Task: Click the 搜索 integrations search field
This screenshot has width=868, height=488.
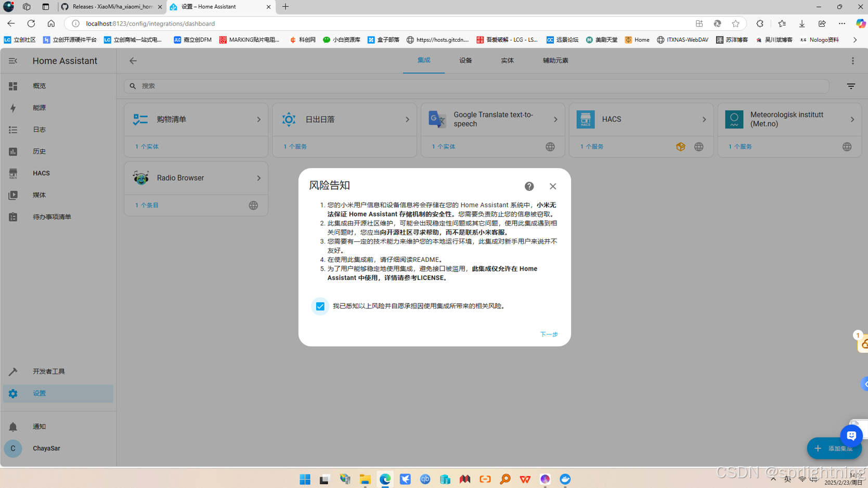Action: 476,86
